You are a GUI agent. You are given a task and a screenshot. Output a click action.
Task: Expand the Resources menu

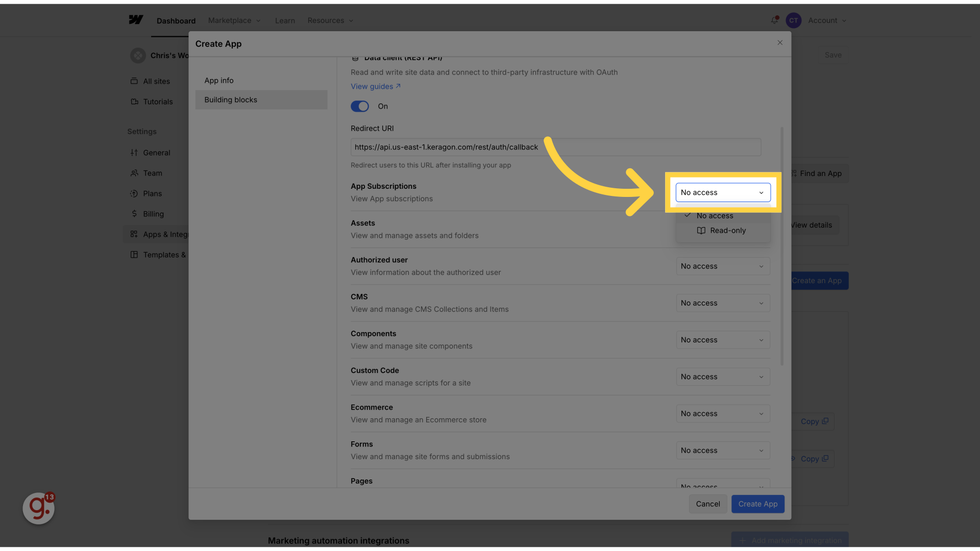(x=330, y=20)
